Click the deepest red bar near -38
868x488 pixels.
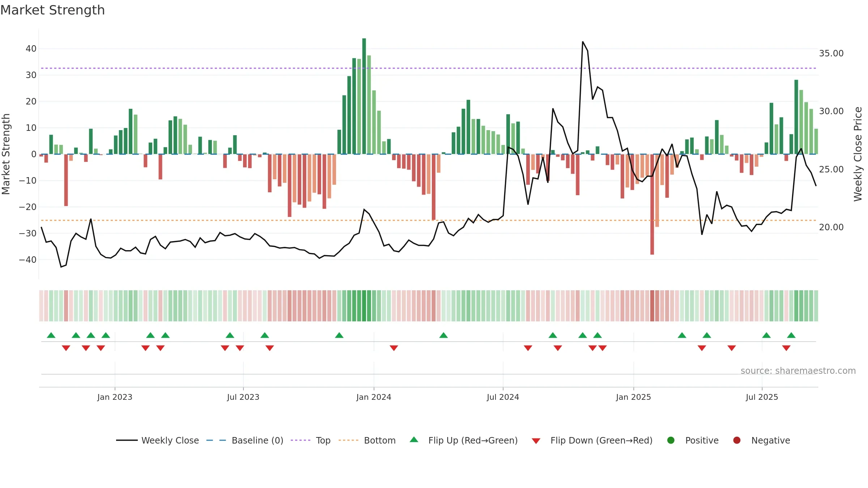click(x=652, y=204)
